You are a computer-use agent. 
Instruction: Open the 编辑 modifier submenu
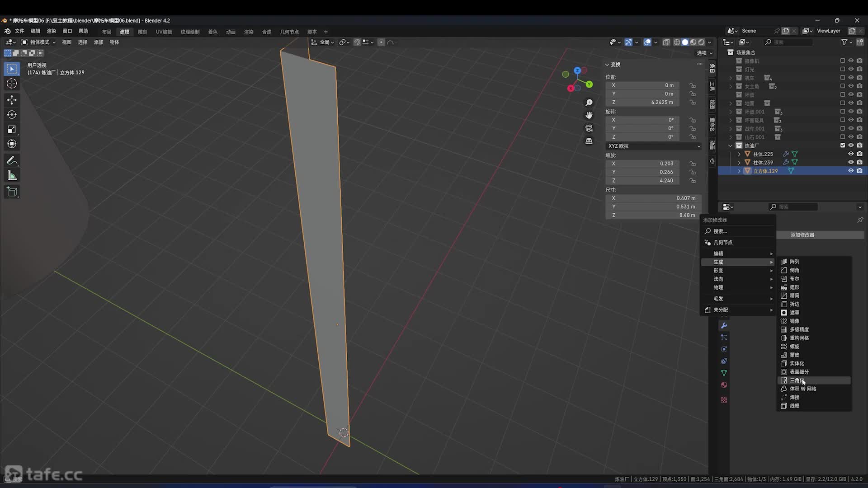(x=738, y=253)
